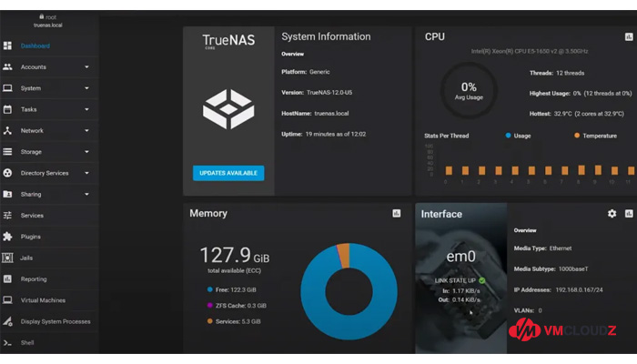Click the System laptop icon
This screenshot has height=364, width=637.
pos(7,88)
